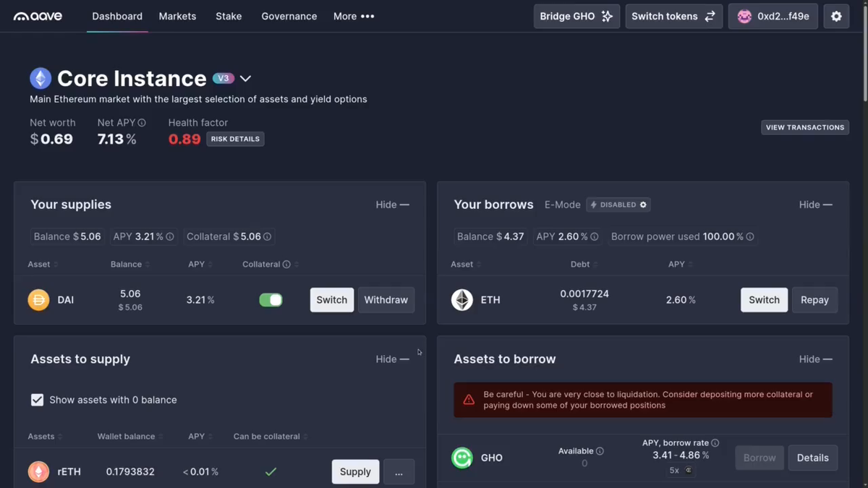Click the APY, borrow rate info icon

point(715,443)
